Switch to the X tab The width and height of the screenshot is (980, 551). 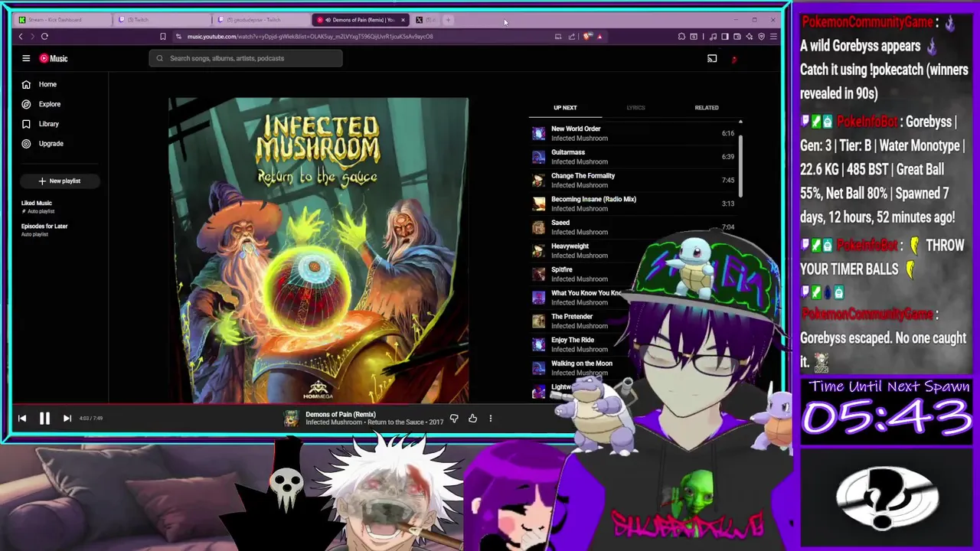click(x=425, y=20)
